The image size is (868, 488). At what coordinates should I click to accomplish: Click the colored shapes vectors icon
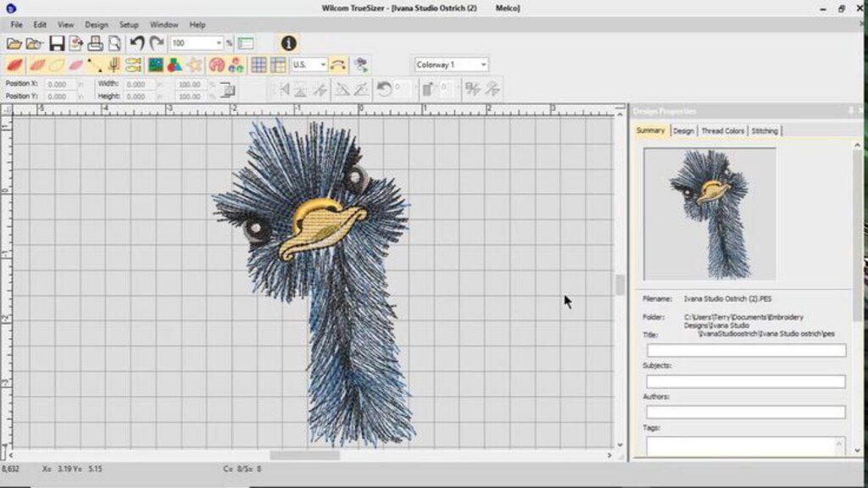(x=175, y=64)
